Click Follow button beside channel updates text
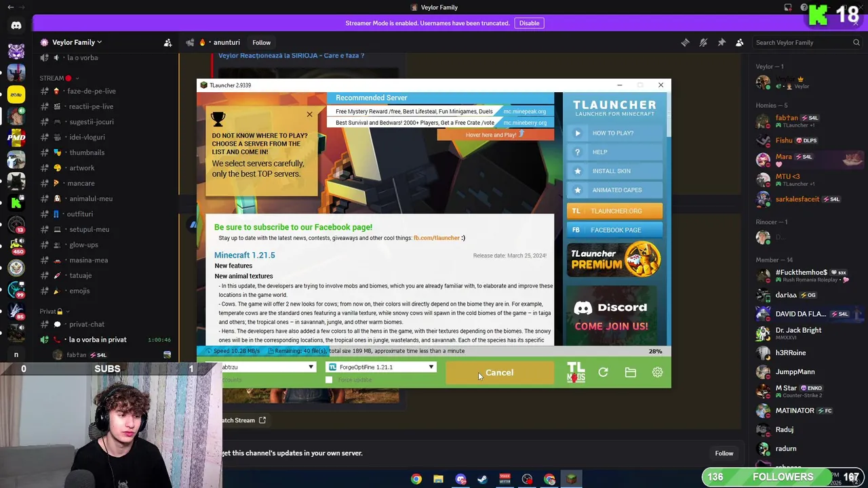This screenshot has height=488, width=868. coord(724,453)
